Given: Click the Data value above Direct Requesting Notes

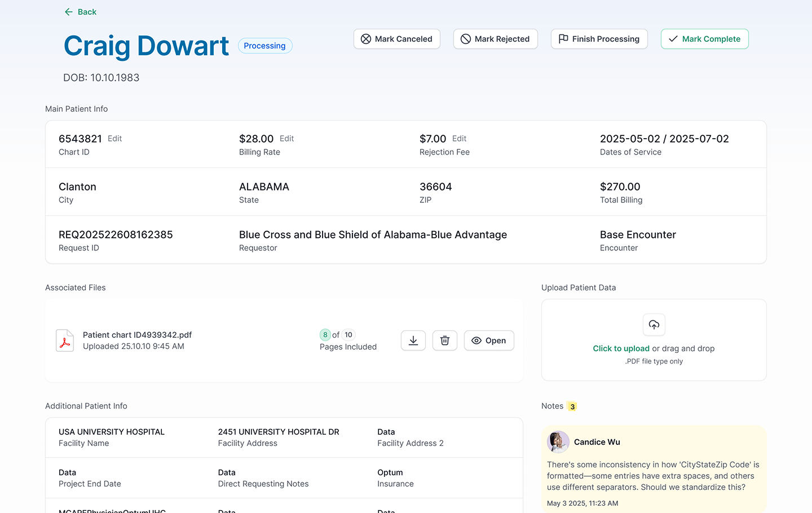Looking at the screenshot, I should [227, 472].
